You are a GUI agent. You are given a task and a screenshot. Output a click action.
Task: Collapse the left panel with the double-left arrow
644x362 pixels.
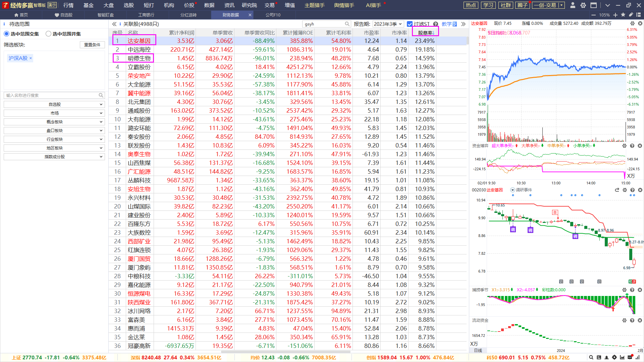[x=114, y=24]
